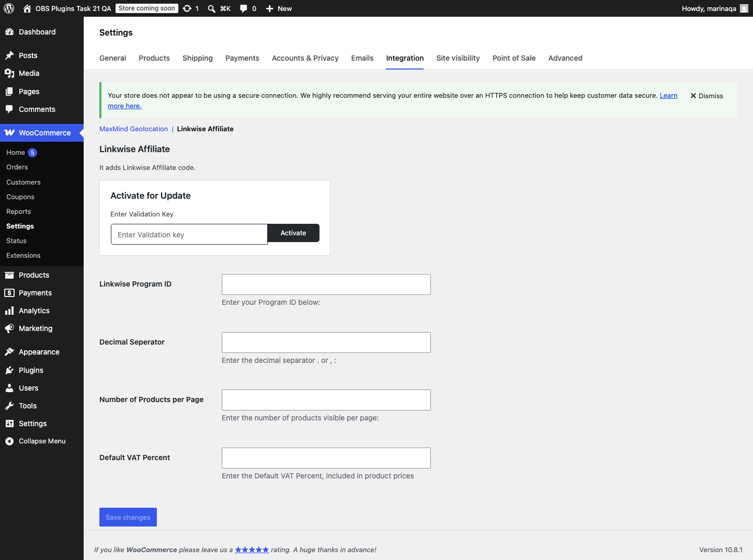Click the five-star rating link
The height and width of the screenshot is (560, 753).
(252, 550)
